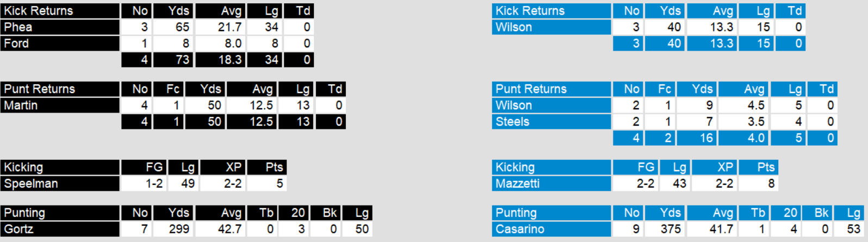Click the blue Punt Returns header
Screen dimensions: 868x242
click(551, 89)
